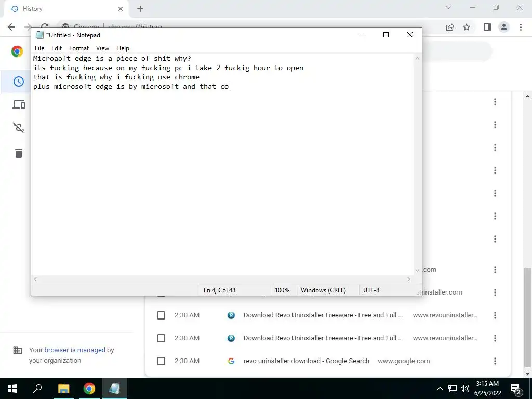Open volume tray icon
532x399 pixels.
[465, 389]
